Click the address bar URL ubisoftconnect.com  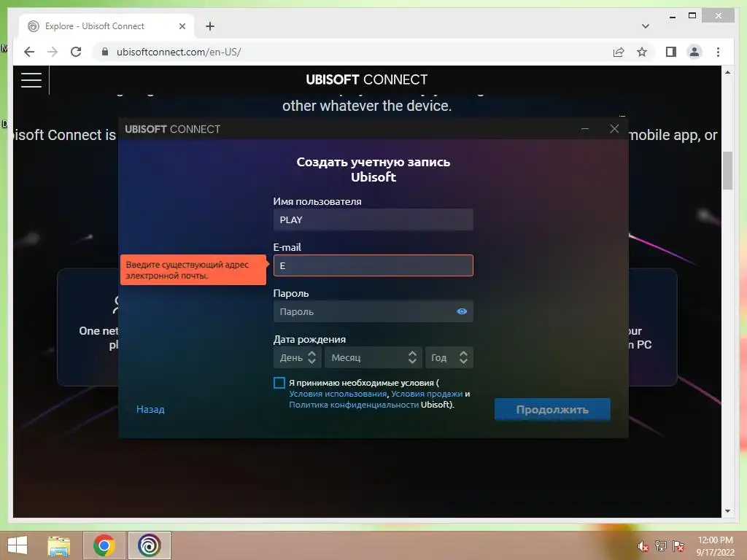[x=179, y=52]
